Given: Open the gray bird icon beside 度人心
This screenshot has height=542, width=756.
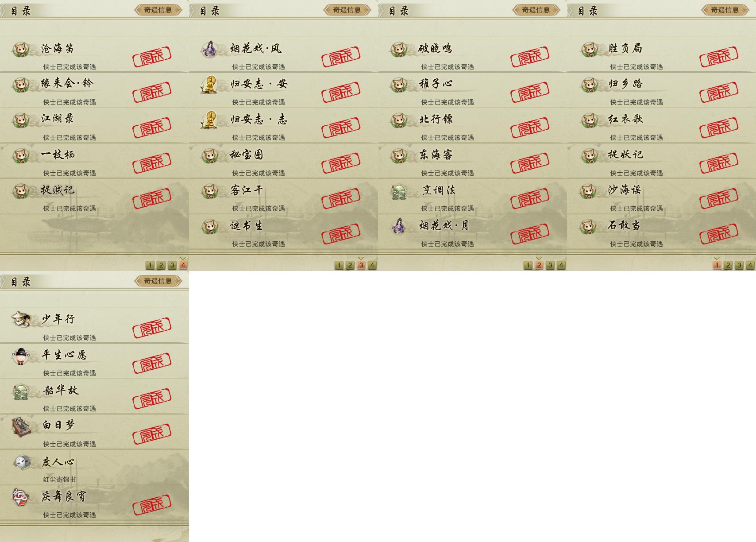Looking at the screenshot, I should click(22, 462).
